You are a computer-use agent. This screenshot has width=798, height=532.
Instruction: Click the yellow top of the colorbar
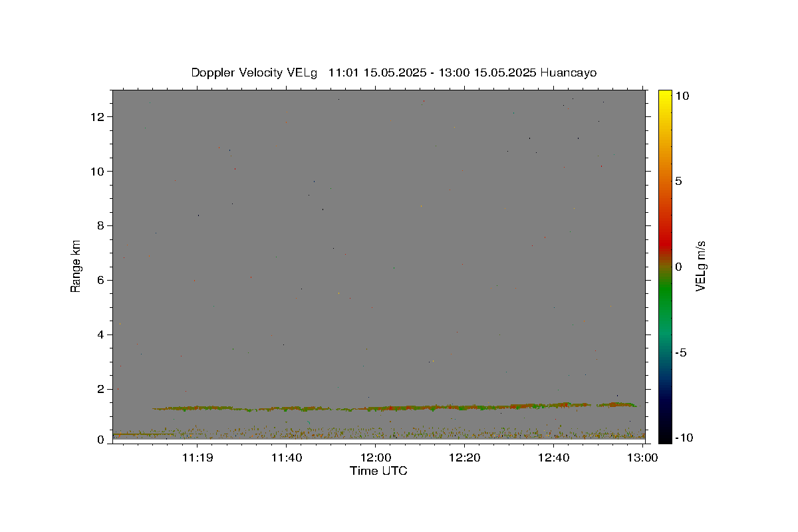point(665,94)
